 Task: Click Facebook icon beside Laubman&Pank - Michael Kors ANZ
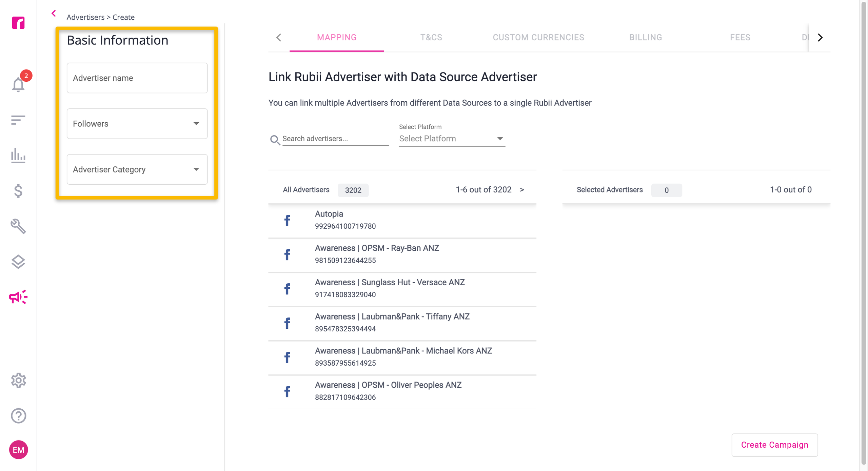tap(287, 357)
